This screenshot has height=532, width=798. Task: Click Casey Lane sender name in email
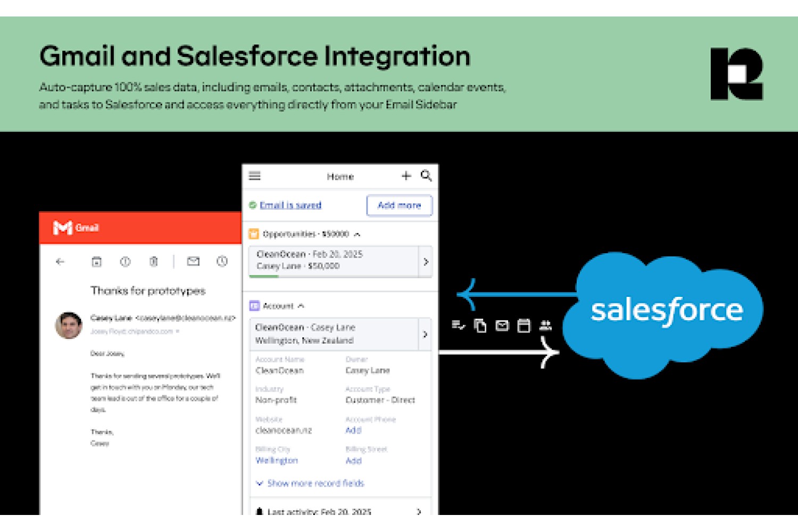(x=111, y=318)
